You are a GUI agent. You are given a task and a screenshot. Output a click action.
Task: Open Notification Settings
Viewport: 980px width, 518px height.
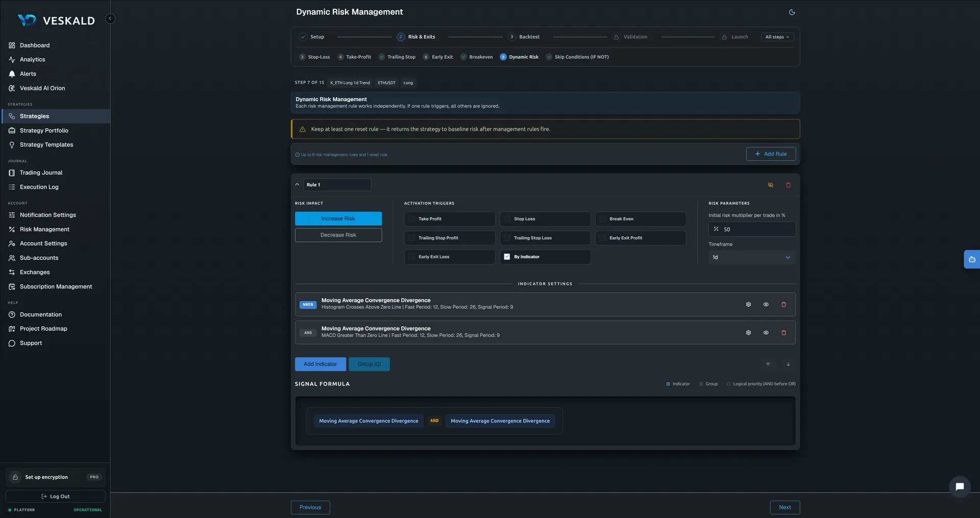pyautogui.click(x=55, y=215)
